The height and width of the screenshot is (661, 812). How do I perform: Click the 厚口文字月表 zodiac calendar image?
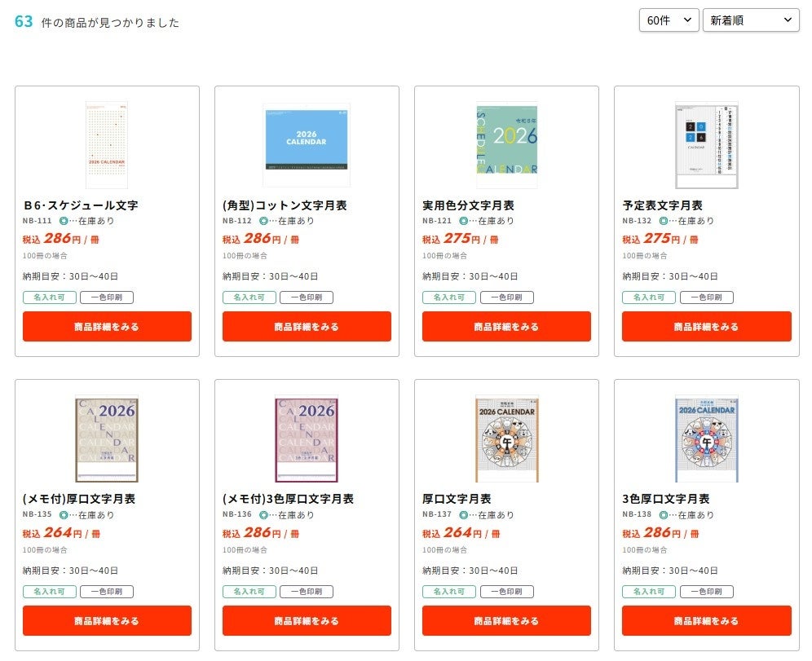click(506, 438)
